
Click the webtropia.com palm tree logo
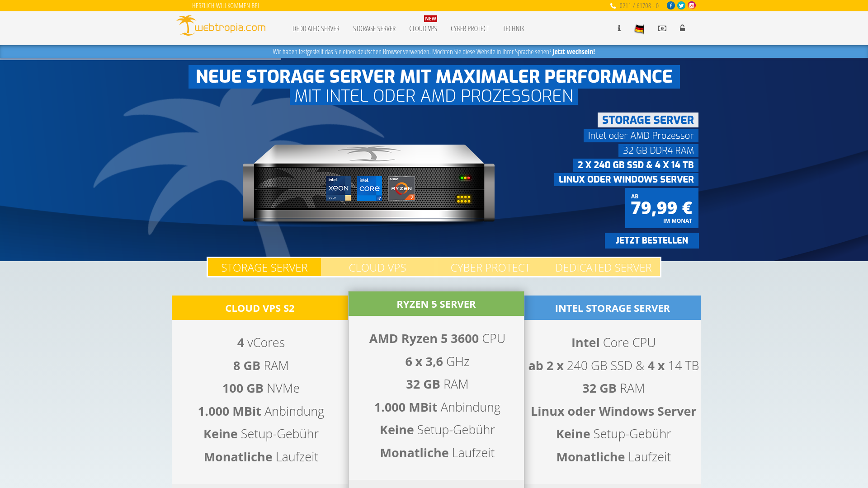point(221,26)
